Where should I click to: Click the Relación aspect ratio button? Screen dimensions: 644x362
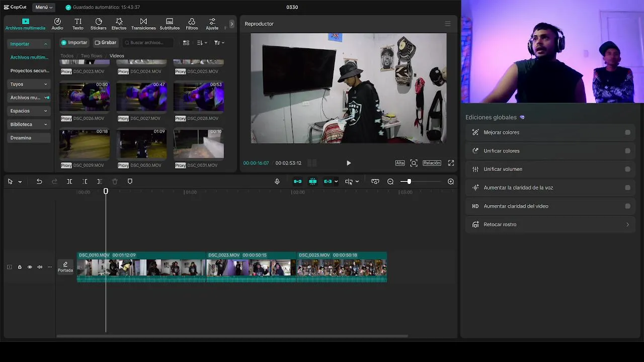pyautogui.click(x=432, y=163)
